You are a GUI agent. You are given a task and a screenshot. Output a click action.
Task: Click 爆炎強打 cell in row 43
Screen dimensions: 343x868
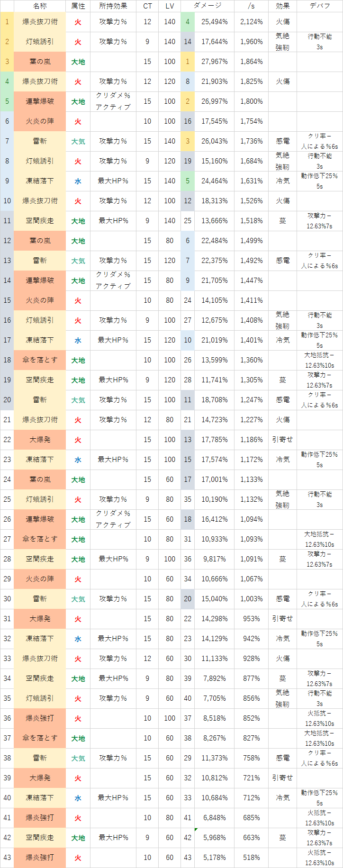(x=40, y=858)
